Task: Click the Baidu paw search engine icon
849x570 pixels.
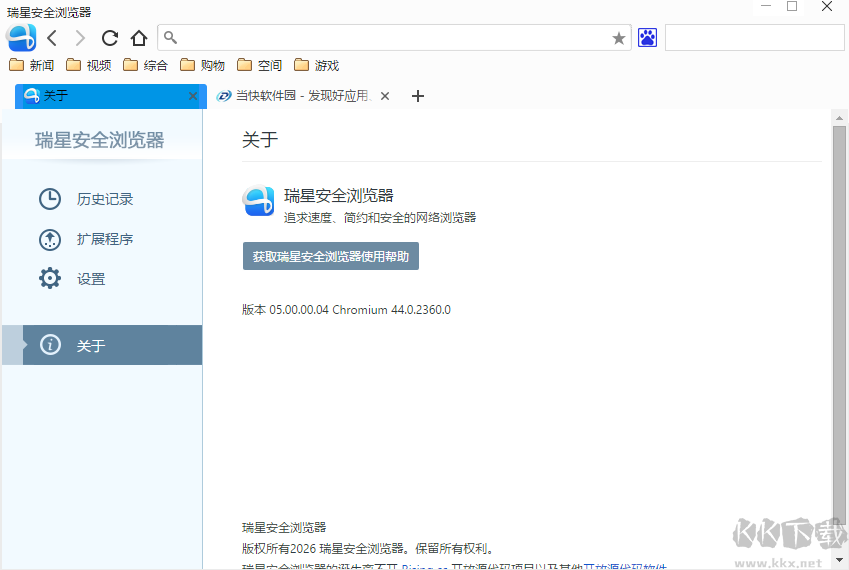Action: [x=647, y=37]
